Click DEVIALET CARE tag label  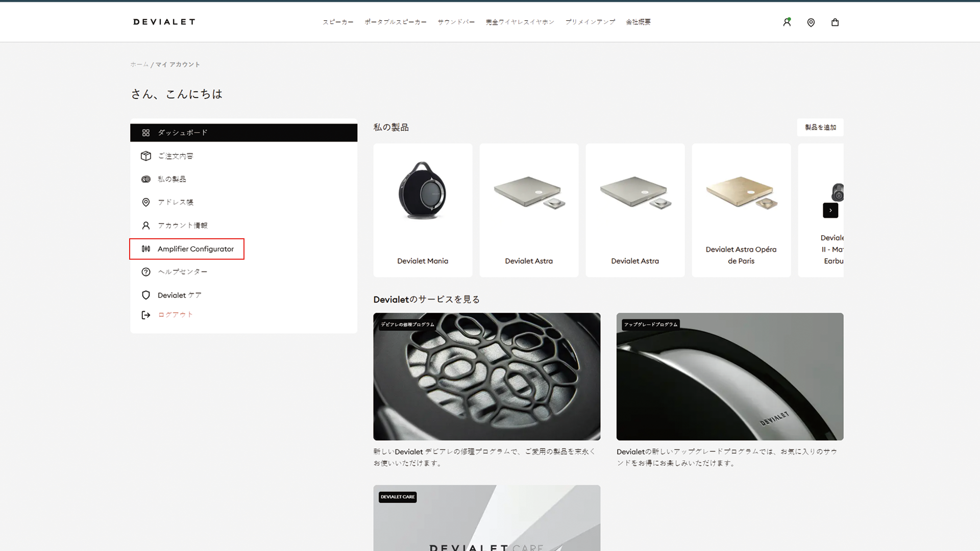pos(398,497)
